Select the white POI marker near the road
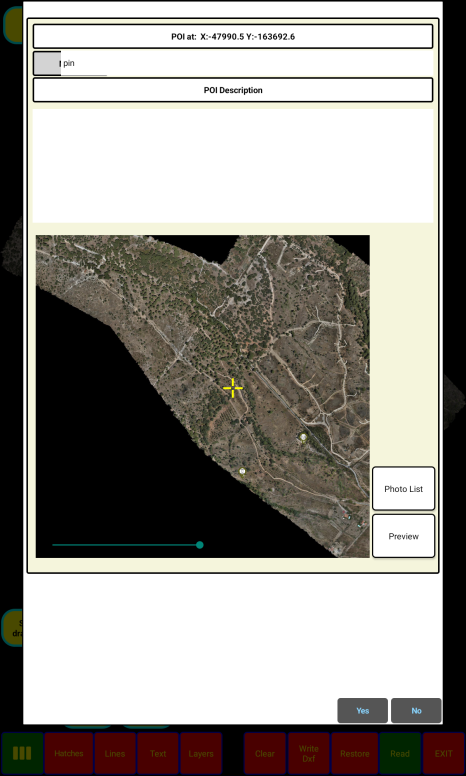The width and height of the screenshot is (466, 776). pyautogui.click(x=303, y=437)
